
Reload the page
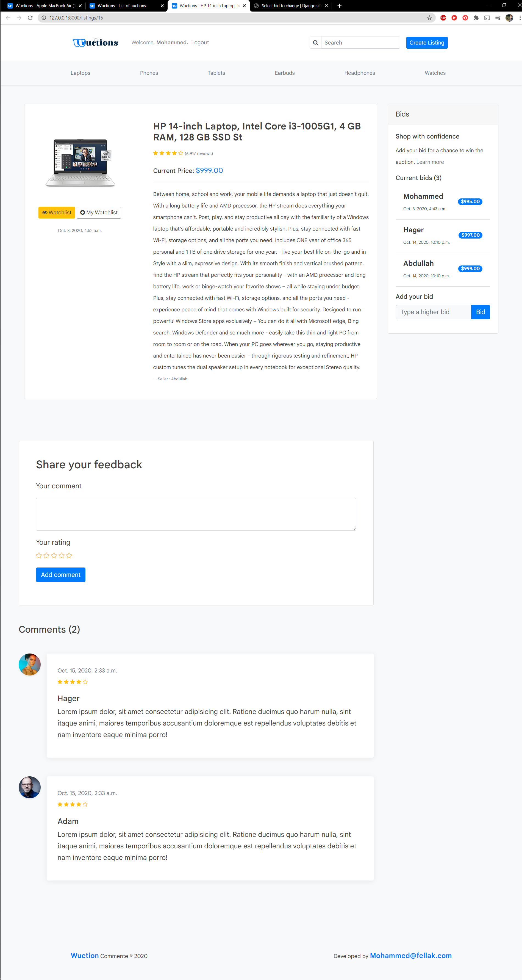(30, 18)
